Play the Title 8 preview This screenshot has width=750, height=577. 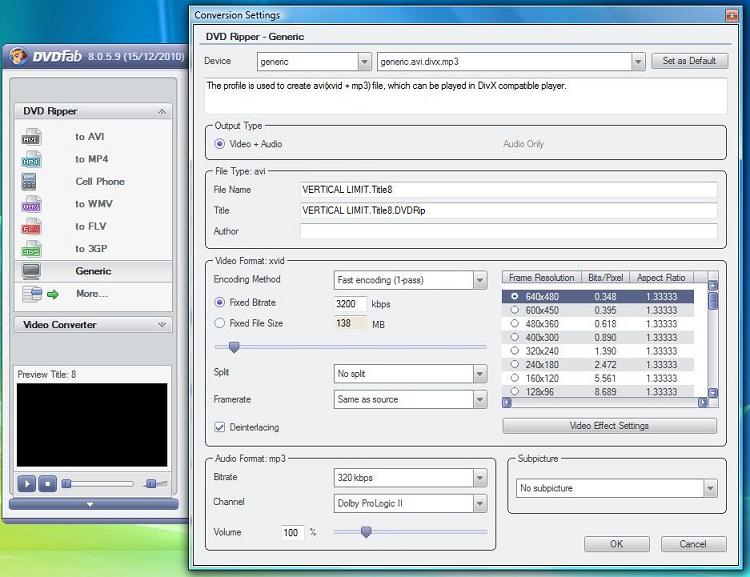27,484
